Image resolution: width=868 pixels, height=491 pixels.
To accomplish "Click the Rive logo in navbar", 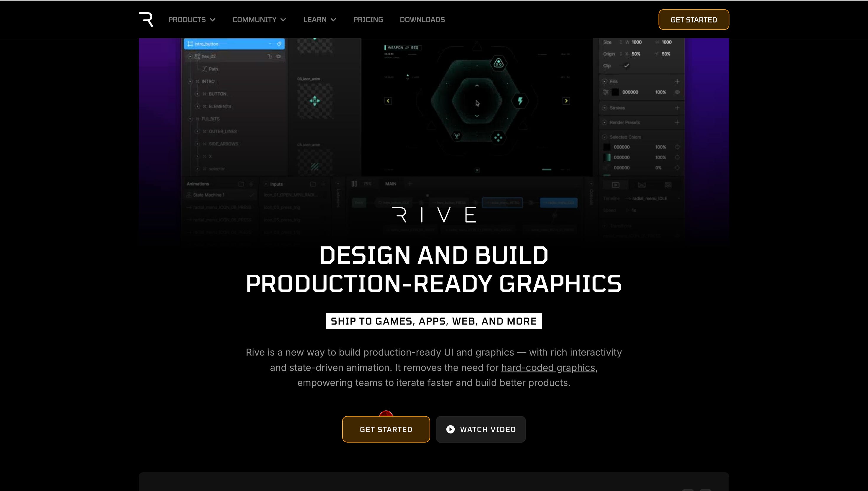I will (x=146, y=19).
